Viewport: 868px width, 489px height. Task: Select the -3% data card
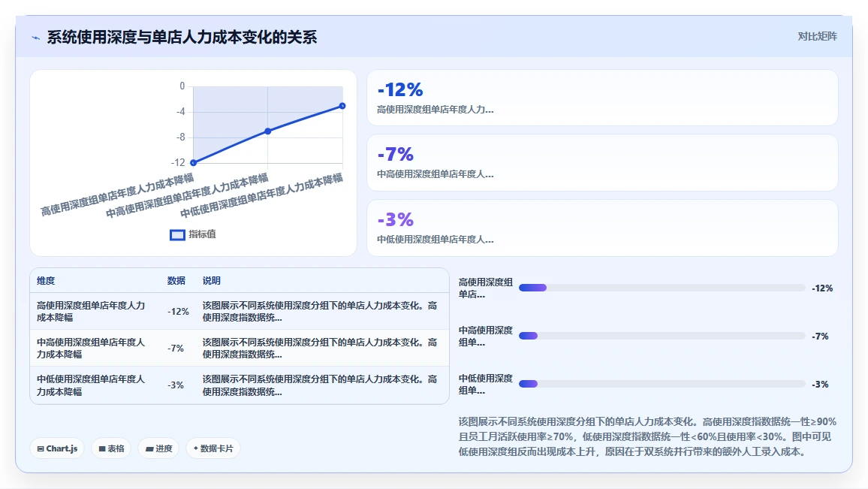click(x=602, y=228)
